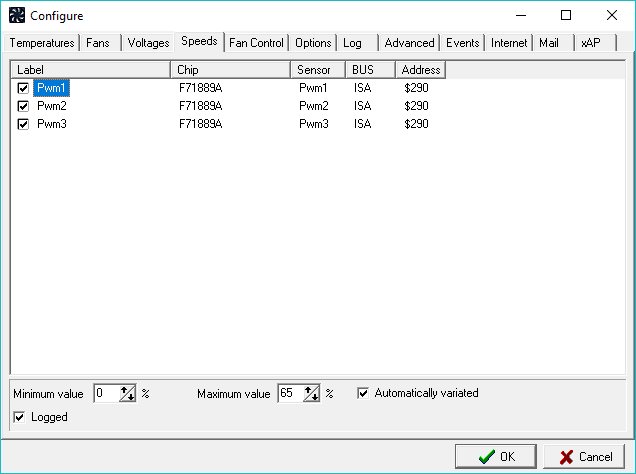Open the Advanced tab
The height and width of the screenshot is (474, 636).
coord(409,43)
